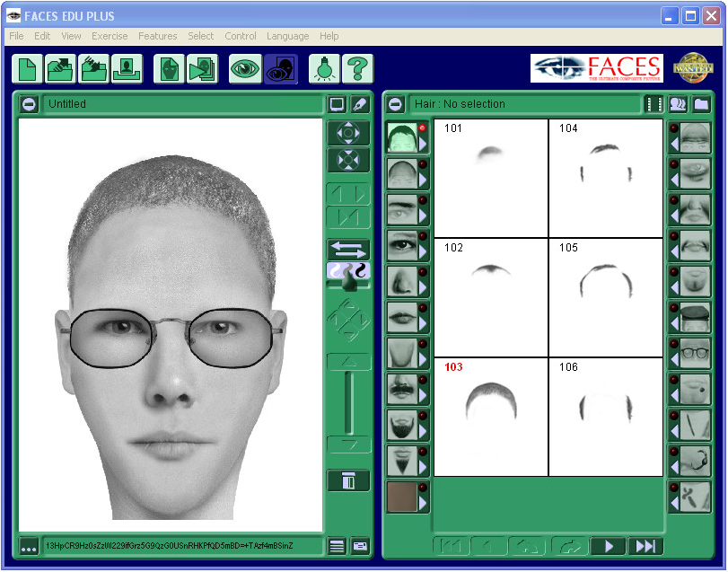Open the Features menu
Screen dimensions: 728x572
tap(157, 36)
